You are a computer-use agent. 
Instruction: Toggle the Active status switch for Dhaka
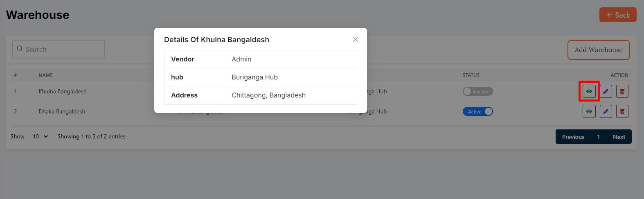click(x=477, y=111)
